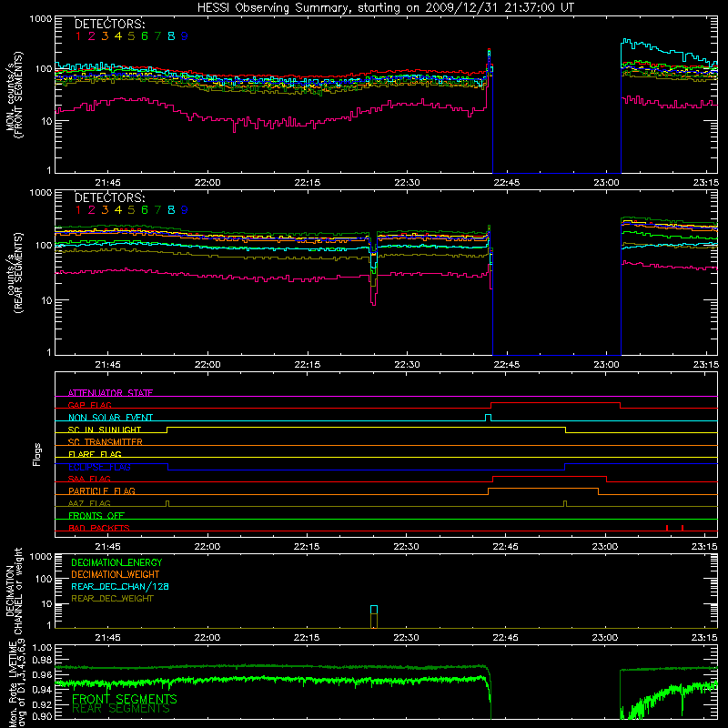728x728 pixels.
Task: Select the GAP_FLAG label
Action: 89,405
